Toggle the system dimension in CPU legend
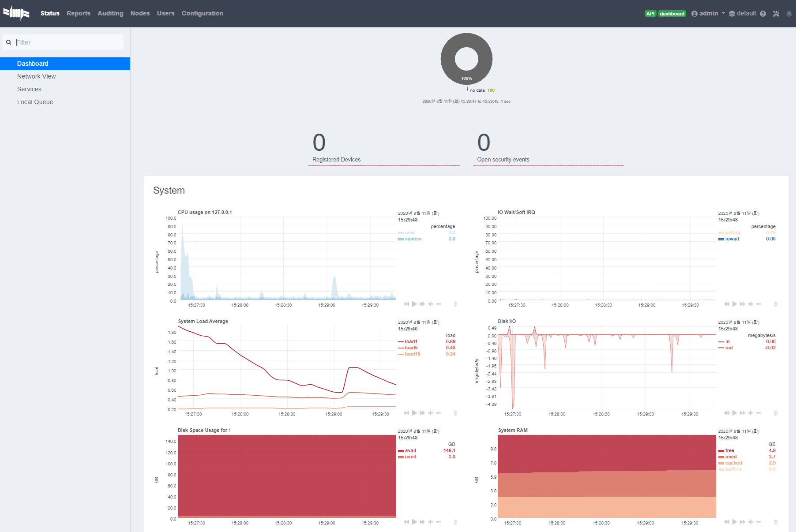Viewport: 796px width, 532px height. [x=413, y=239]
